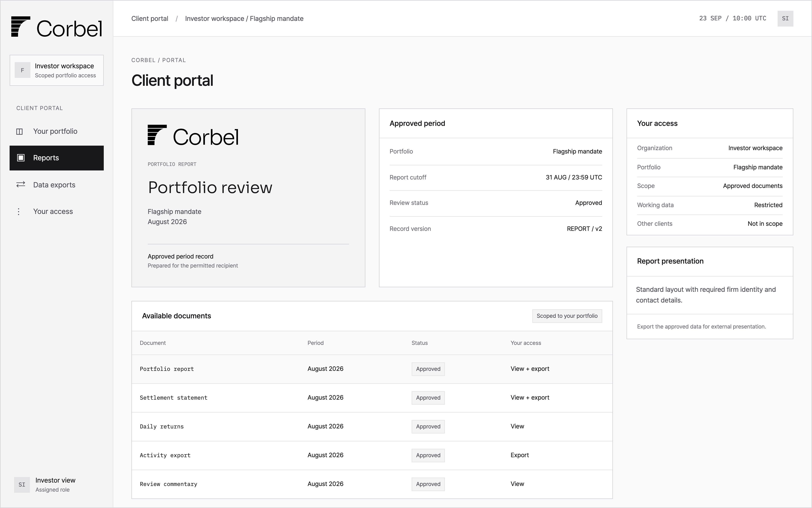
Task: Click View + export for Portfolio report
Action: tap(530, 369)
